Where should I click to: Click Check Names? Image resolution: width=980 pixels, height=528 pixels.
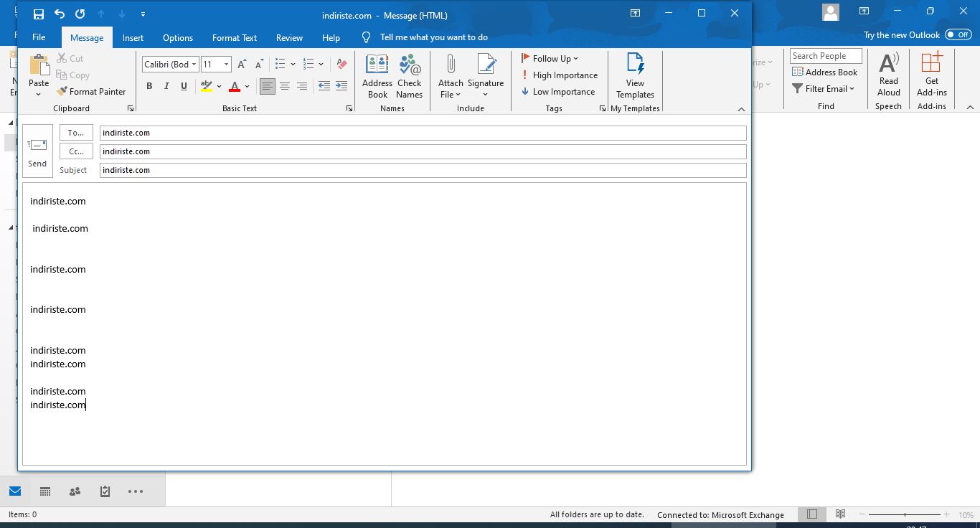tap(410, 76)
